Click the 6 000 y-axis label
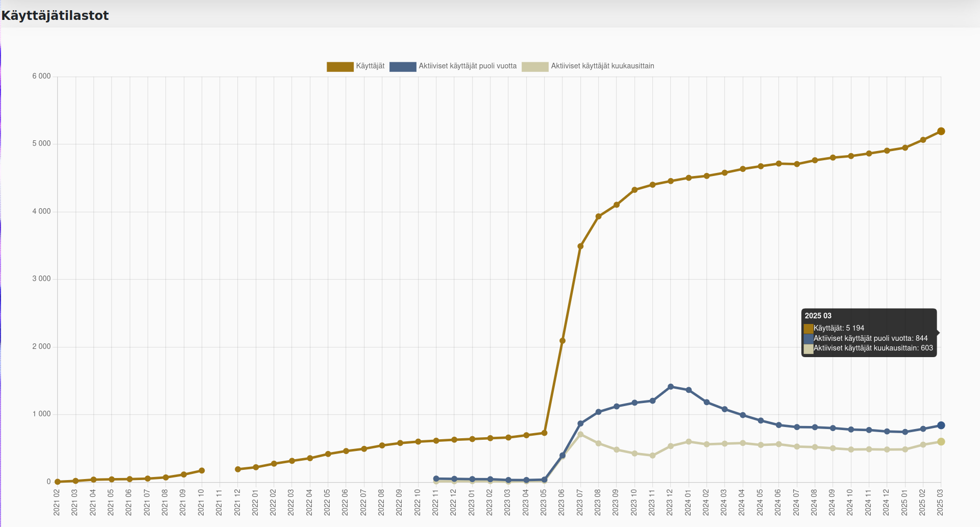Screen dimensions: 980x527 41,76
